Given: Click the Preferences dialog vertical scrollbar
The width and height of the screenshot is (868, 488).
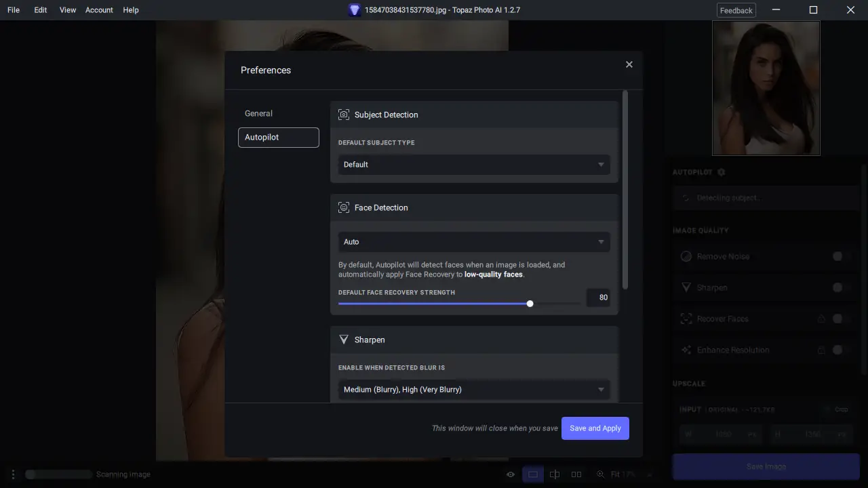Looking at the screenshot, I should click(x=625, y=190).
